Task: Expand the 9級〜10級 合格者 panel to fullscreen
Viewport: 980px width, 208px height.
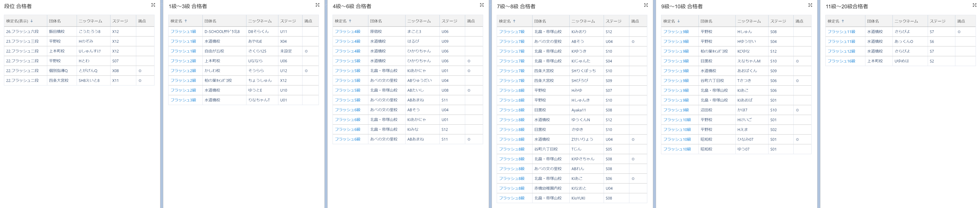Action: tap(810, 5)
